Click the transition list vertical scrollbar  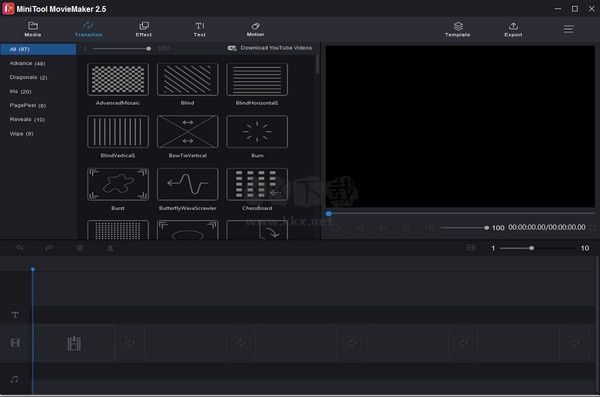(x=317, y=64)
